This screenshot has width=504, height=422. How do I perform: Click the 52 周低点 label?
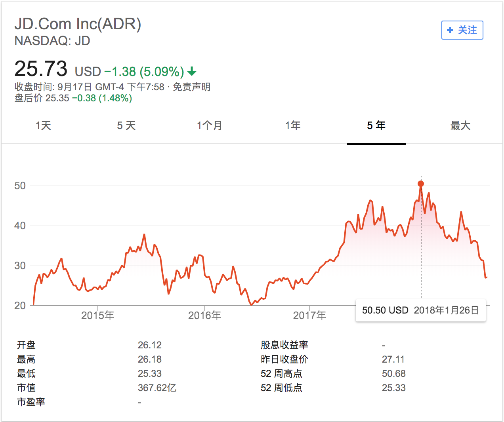[281, 388]
